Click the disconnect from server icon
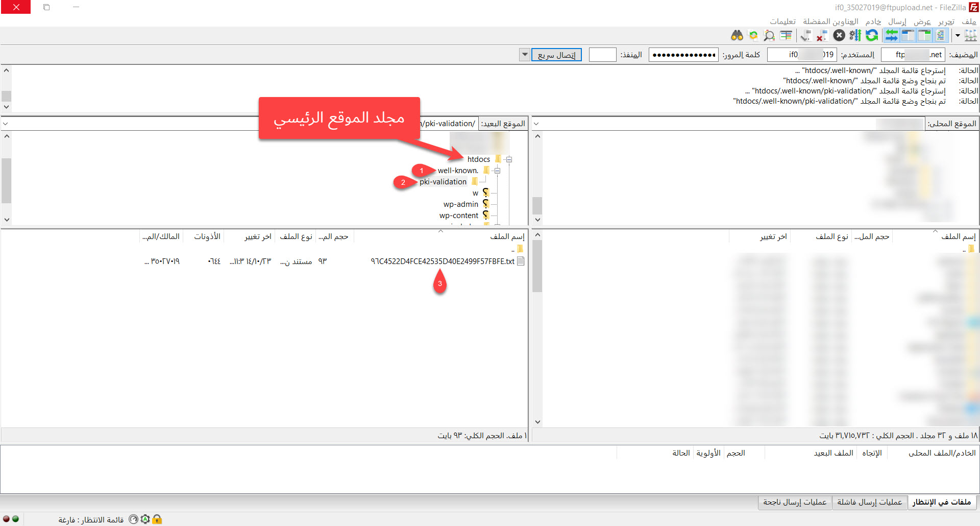Viewport: 980px width, 526px height. pos(822,35)
